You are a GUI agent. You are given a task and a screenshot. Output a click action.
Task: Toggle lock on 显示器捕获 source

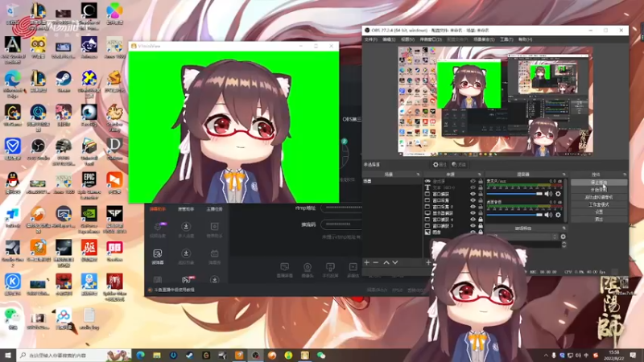480,213
